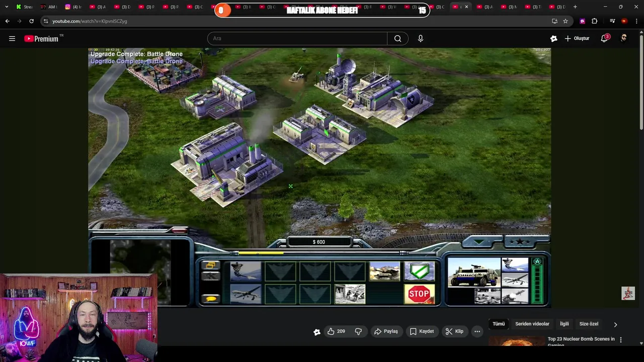Screen dimensions: 644x362
Task: Click the purple extension icon in toolbar
Action: point(582,21)
